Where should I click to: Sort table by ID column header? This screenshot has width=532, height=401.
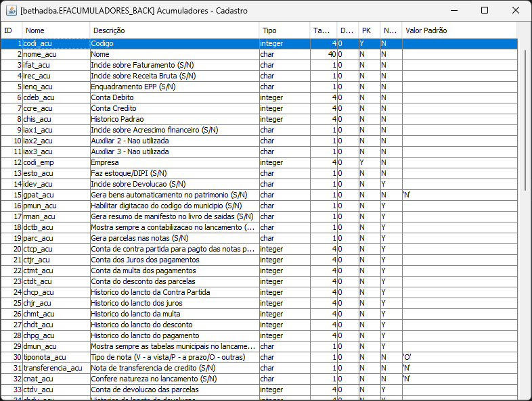[12, 30]
